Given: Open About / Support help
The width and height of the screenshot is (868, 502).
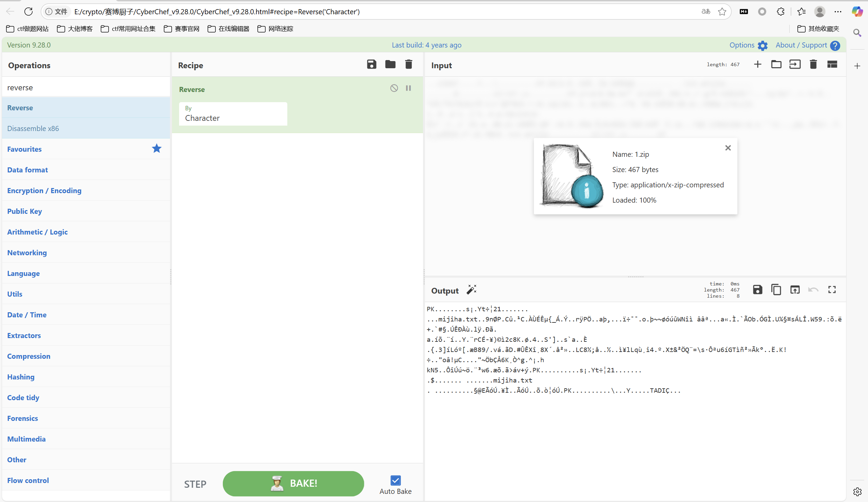Looking at the screenshot, I should point(835,45).
